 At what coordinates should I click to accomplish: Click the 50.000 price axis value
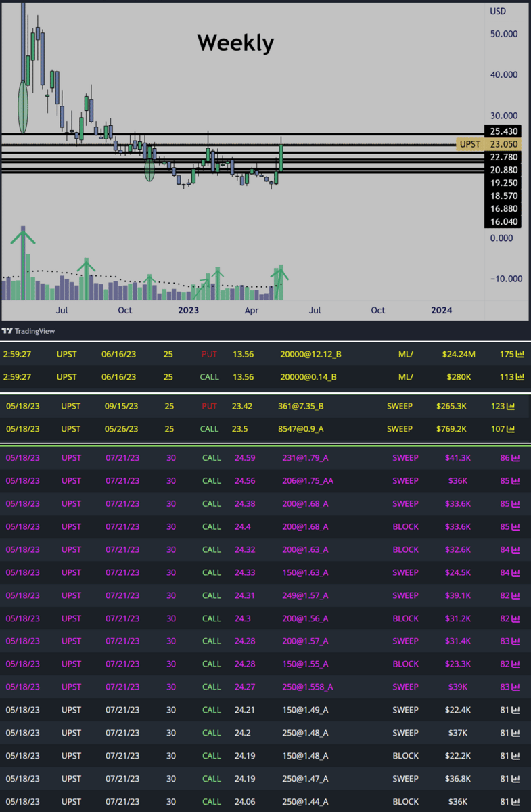pyautogui.click(x=504, y=34)
